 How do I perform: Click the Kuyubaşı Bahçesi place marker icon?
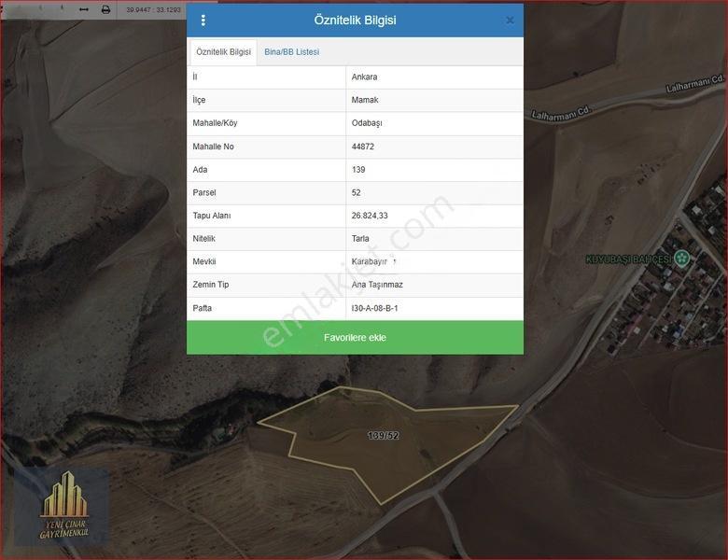[681, 259]
